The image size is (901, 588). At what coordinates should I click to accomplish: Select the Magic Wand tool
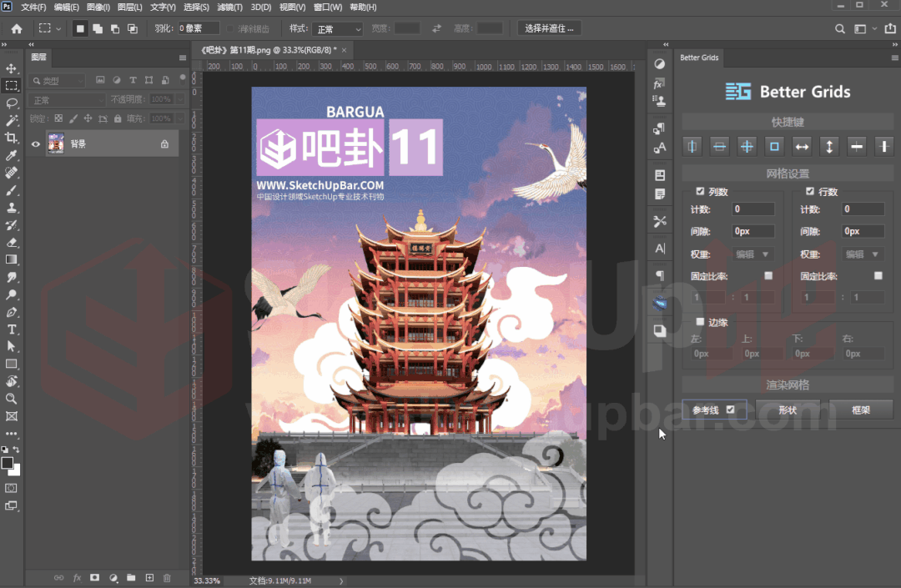[12, 121]
